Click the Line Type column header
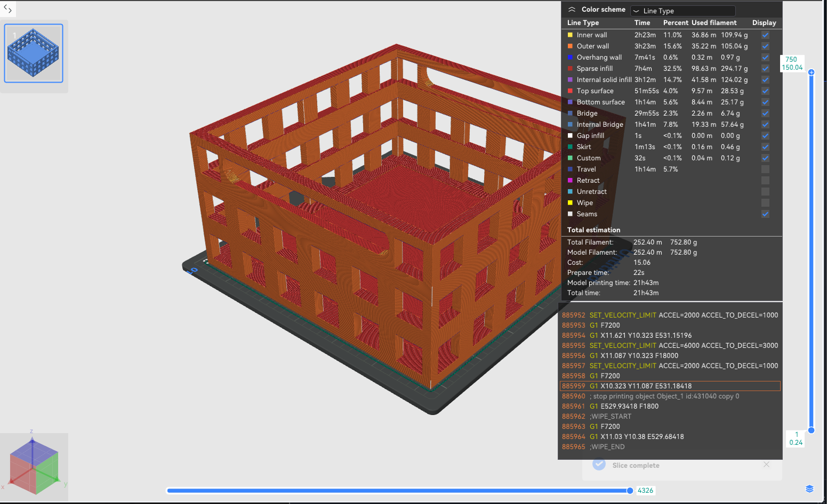Viewport: 827px width, 504px height. [583, 23]
